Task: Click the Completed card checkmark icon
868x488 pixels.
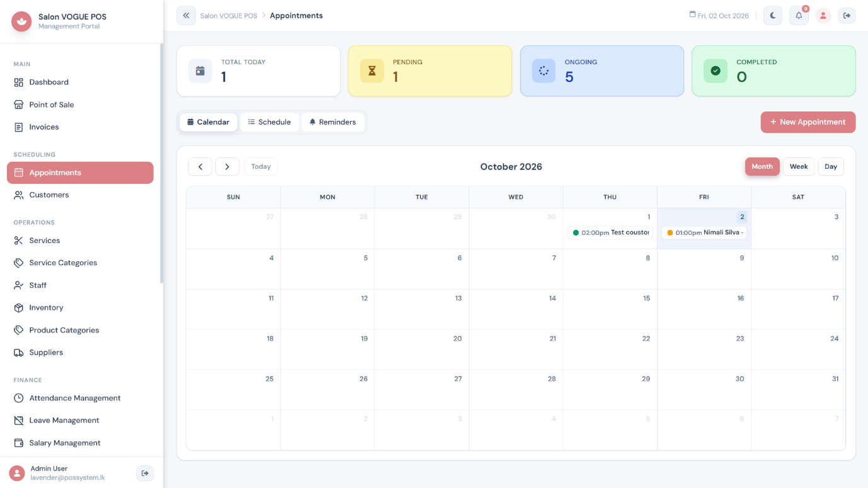Action: click(716, 71)
